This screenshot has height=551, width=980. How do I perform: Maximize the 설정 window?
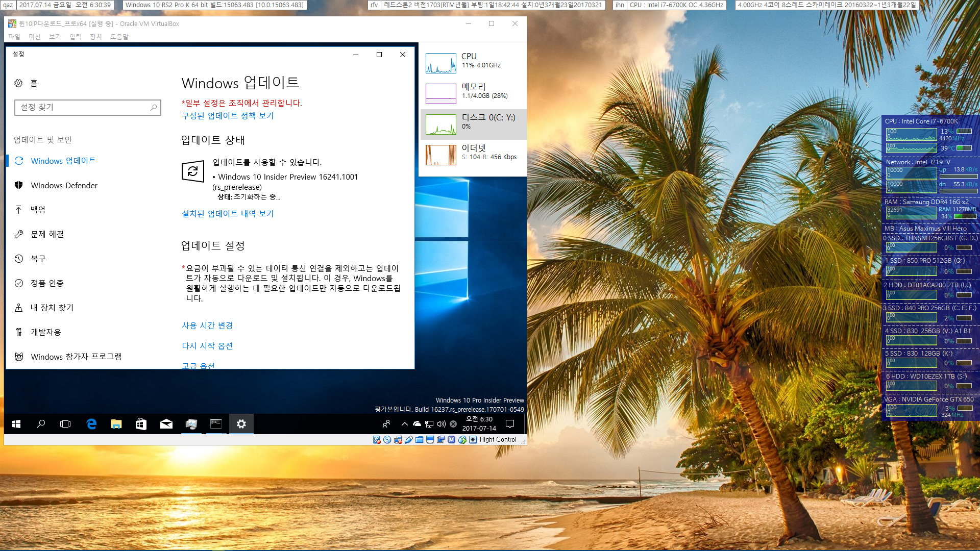[x=379, y=55]
